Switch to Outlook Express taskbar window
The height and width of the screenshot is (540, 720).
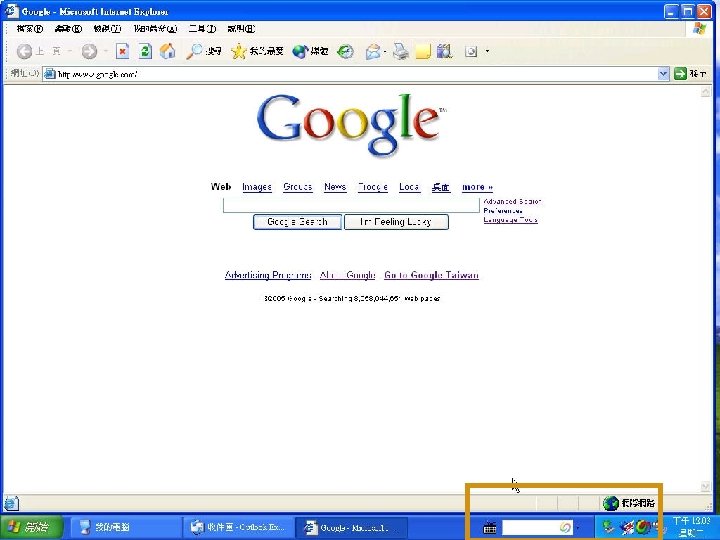pos(237,527)
